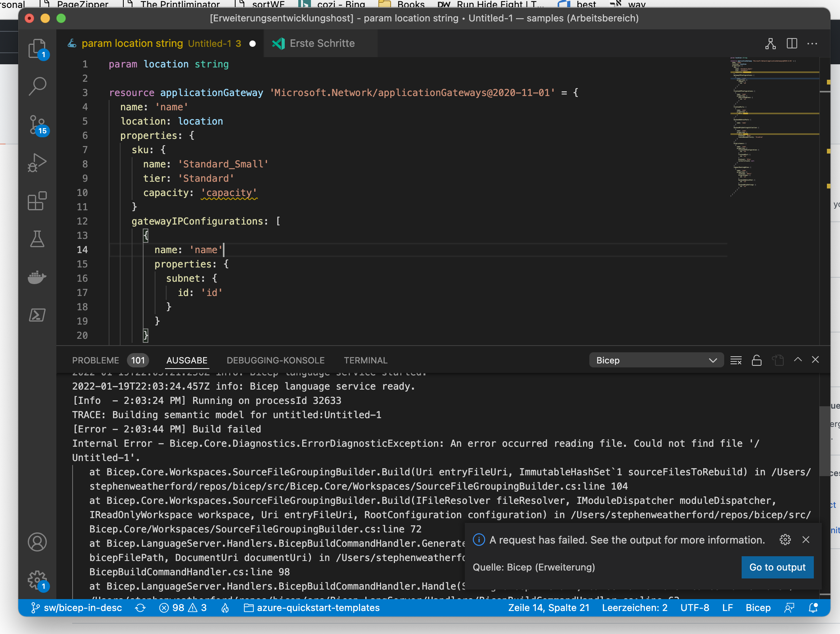Switch to the TERMINAL panel tab
The height and width of the screenshot is (634, 840).
coord(365,360)
